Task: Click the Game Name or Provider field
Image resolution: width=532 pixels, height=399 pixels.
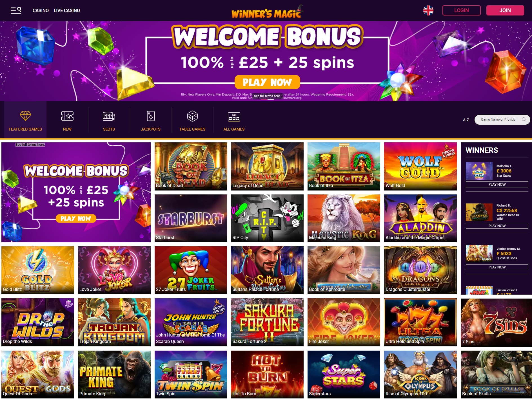Action: tap(498, 120)
